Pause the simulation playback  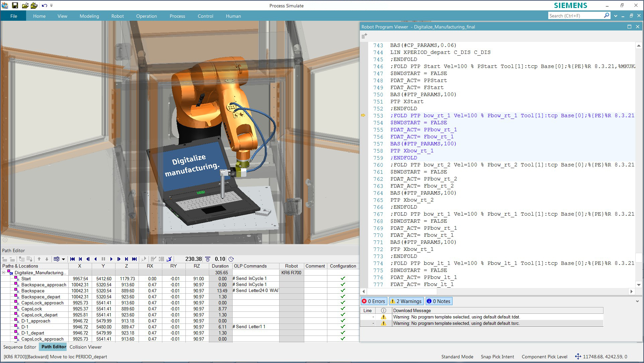coord(103,259)
